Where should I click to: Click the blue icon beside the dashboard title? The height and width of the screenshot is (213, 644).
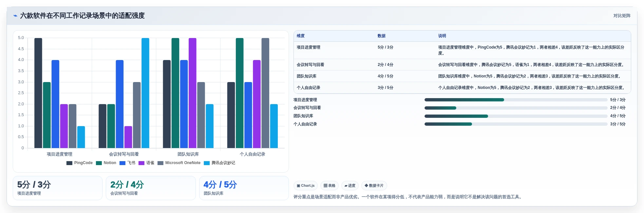[x=15, y=16]
